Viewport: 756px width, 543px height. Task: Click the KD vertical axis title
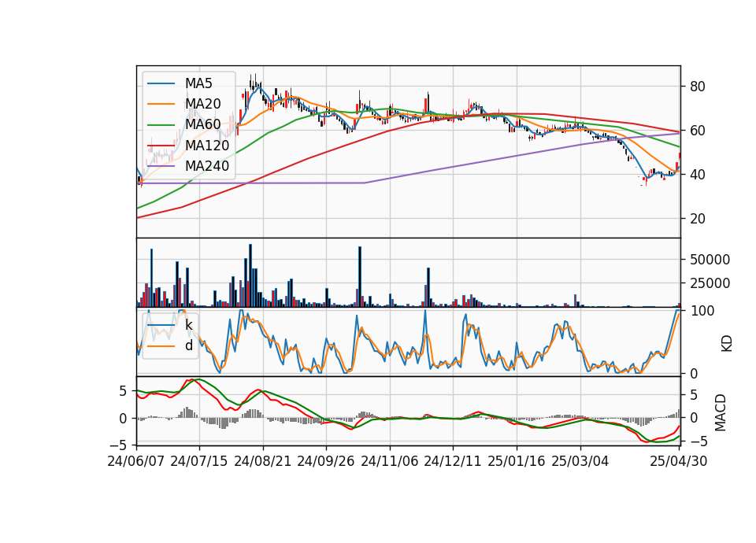coord(726,343)
